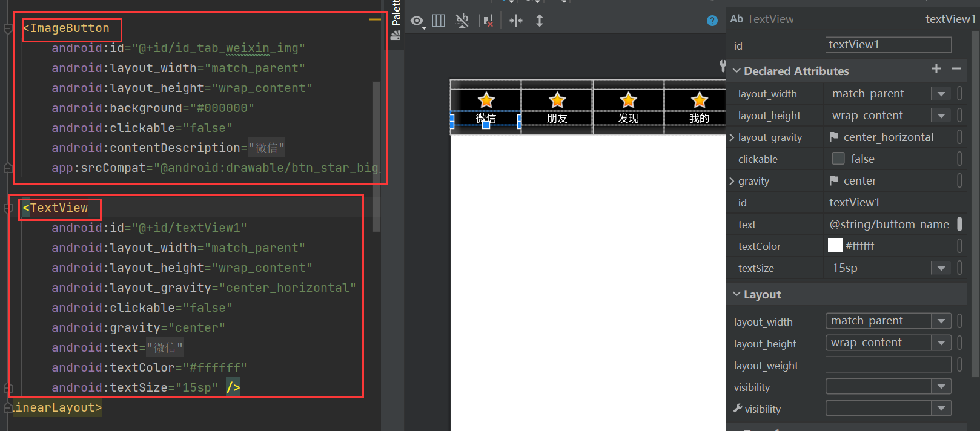Click the column layout icon in design toolbar

tap(439, 21)
